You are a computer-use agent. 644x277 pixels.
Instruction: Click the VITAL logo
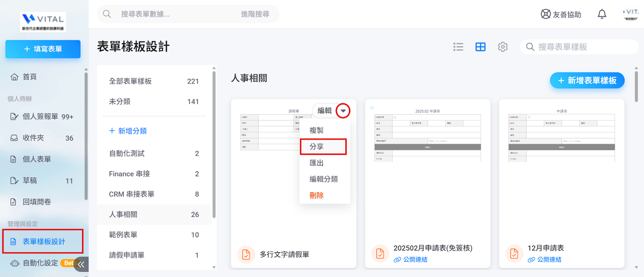tap(43, 22)
